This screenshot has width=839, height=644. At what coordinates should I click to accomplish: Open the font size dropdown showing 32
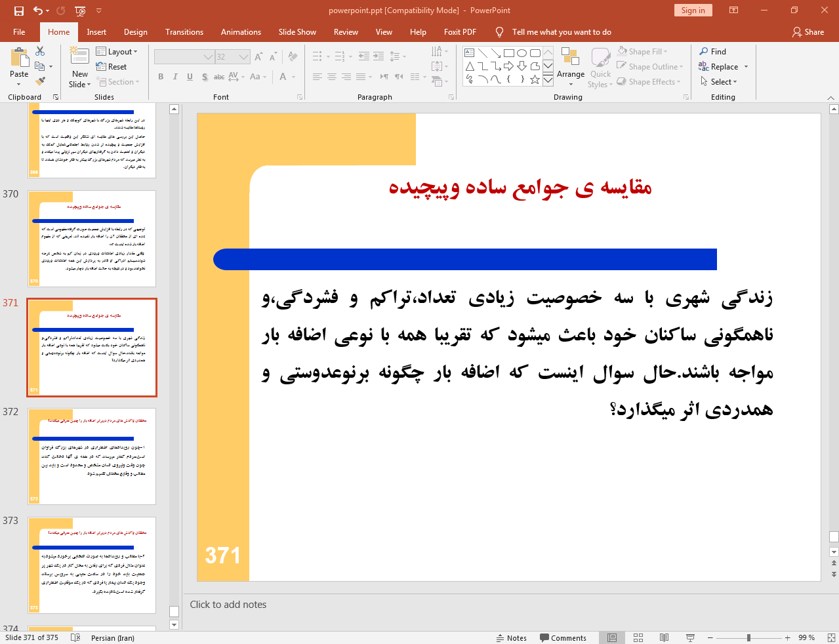point(244,57)
